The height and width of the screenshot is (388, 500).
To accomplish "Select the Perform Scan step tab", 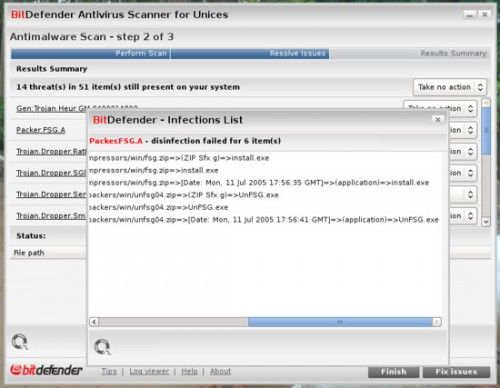I will 90,53.
